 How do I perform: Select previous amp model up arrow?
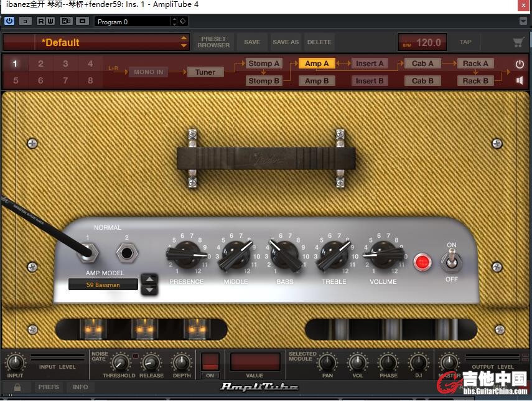click(149, 279)
